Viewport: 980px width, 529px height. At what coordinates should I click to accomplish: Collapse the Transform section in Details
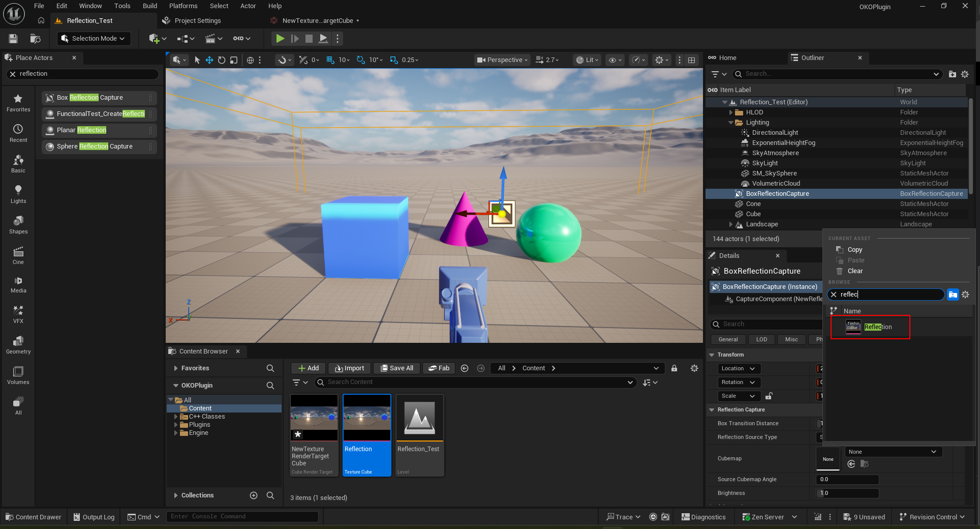click(712, 355)
